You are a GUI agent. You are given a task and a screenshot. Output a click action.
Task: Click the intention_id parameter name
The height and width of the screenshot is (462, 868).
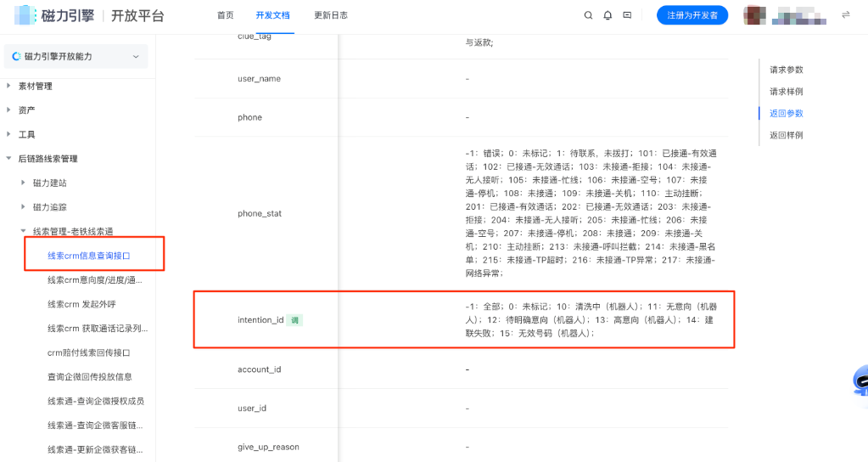click(x=260, y=320)
